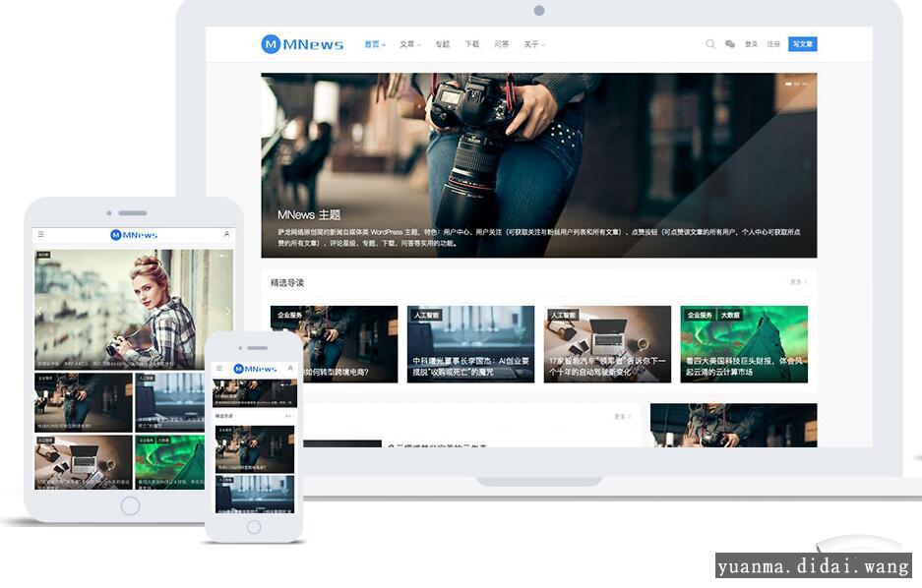Viewport: 922px width, 588px height.
Task: Open the tablet laptop-on-desk article thumbnail
Action: coord(83,463)
